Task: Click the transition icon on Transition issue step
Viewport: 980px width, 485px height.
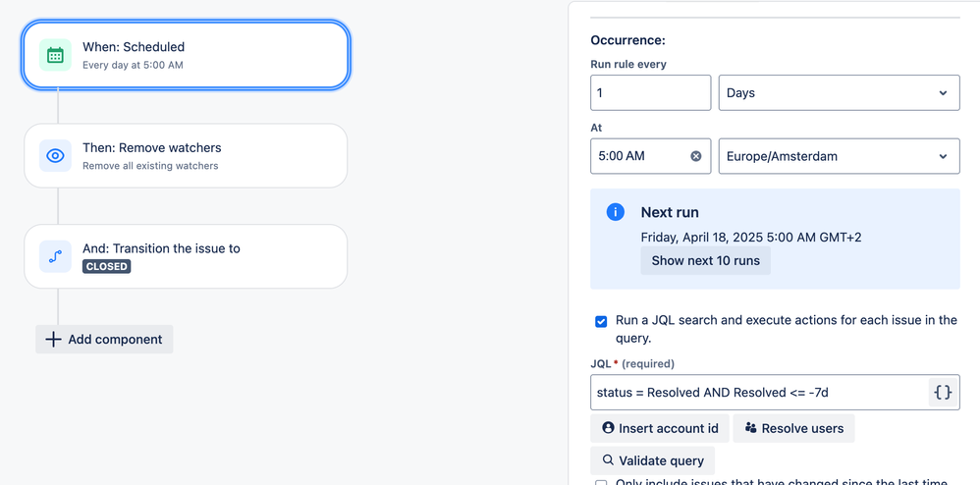Action: coord(55,256)
